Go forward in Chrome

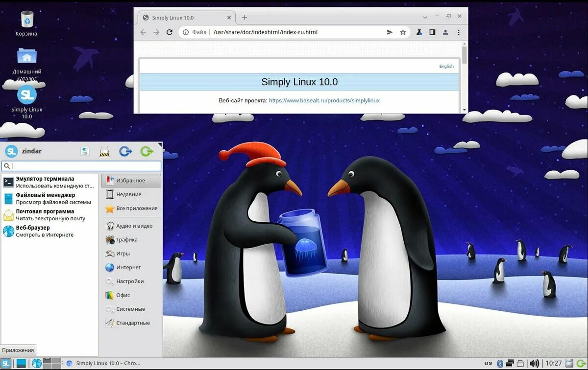[156, 32]
